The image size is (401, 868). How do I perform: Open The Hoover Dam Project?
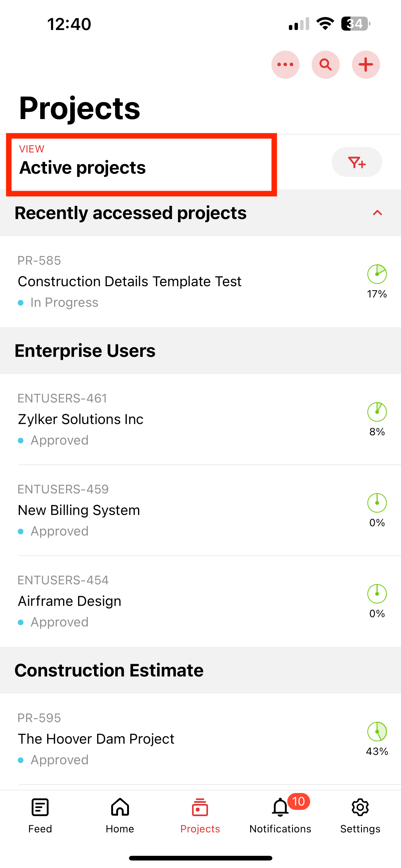(96, 739)
